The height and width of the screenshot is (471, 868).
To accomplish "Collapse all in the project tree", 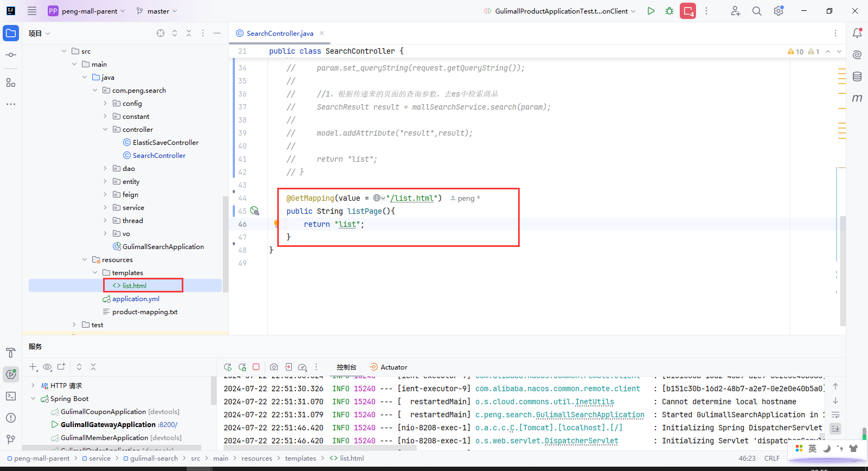I will (x=189, y=33).
